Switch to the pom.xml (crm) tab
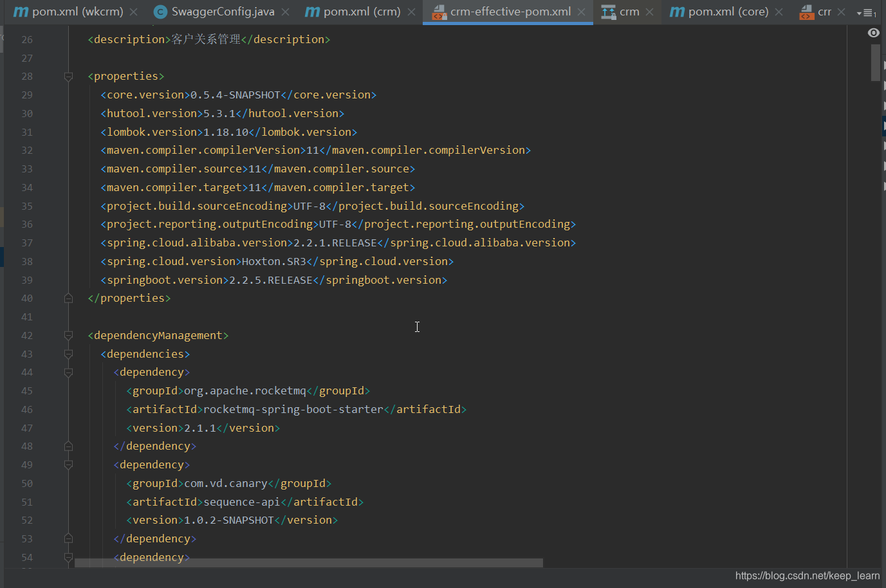 [362, 12]
